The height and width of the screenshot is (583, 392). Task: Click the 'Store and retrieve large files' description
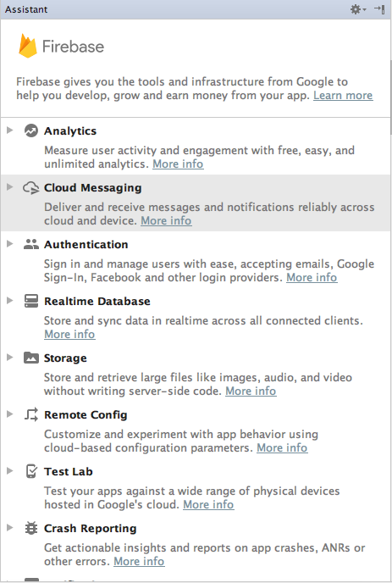point(198,384)
